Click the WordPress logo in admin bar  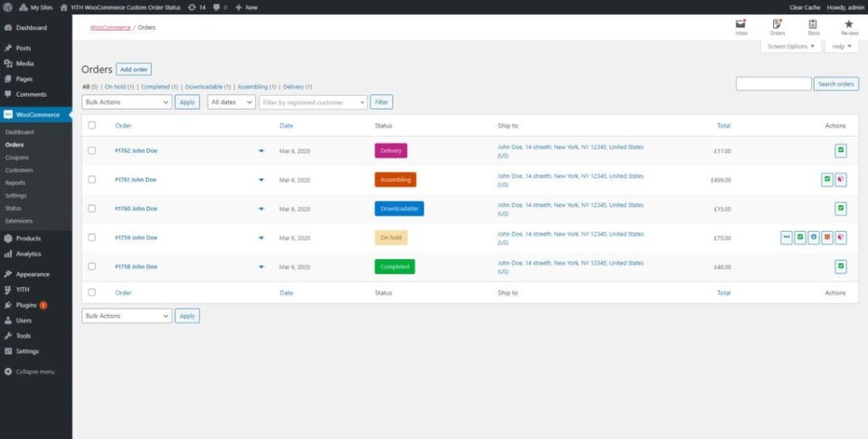coord(7,6)
